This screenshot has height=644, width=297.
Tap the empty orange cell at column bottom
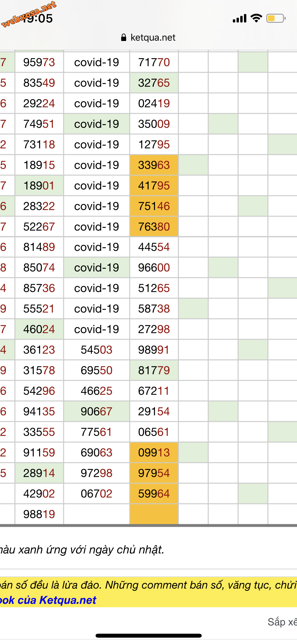[x=154, y=514]
